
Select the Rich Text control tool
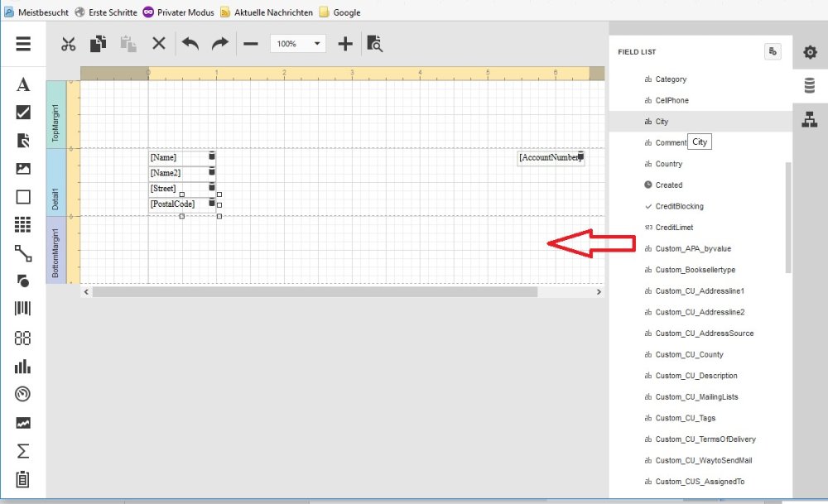pos(22,141)
